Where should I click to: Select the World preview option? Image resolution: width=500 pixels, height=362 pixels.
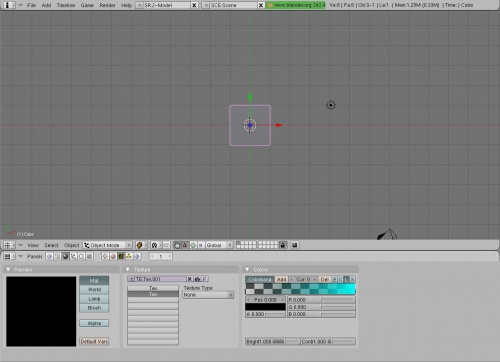[94, 290]
